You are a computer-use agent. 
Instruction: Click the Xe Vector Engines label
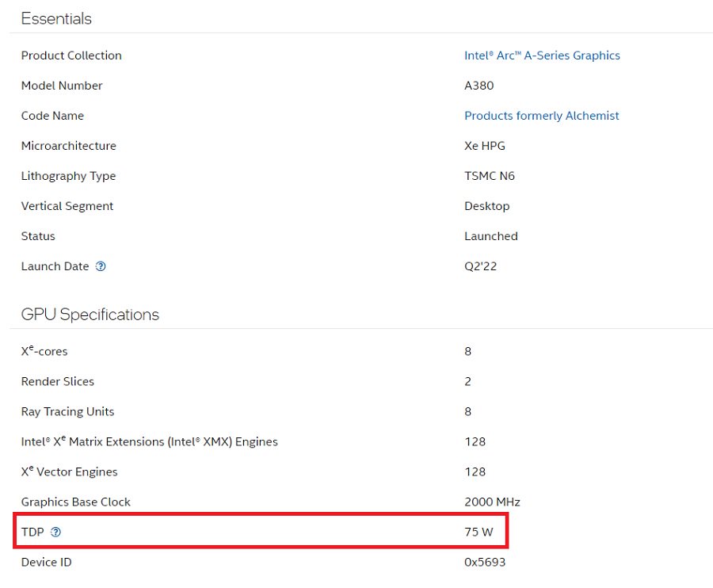69,472
